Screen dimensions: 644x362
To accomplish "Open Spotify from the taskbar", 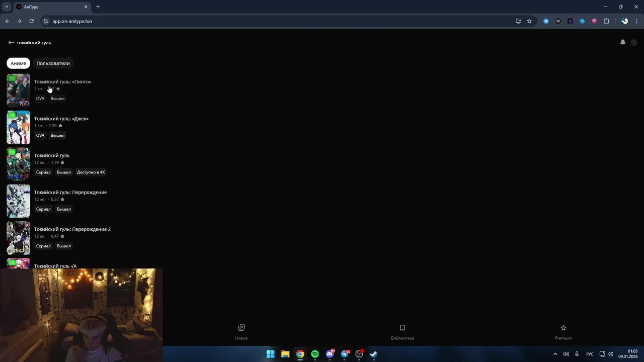I will coord(315,354).
